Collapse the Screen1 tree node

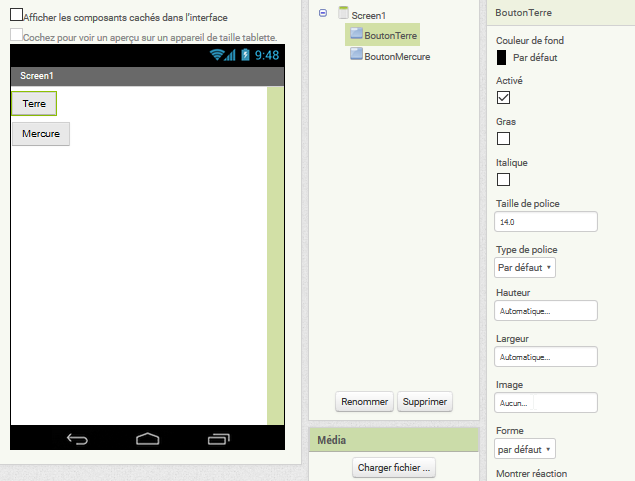coord(322,13)
